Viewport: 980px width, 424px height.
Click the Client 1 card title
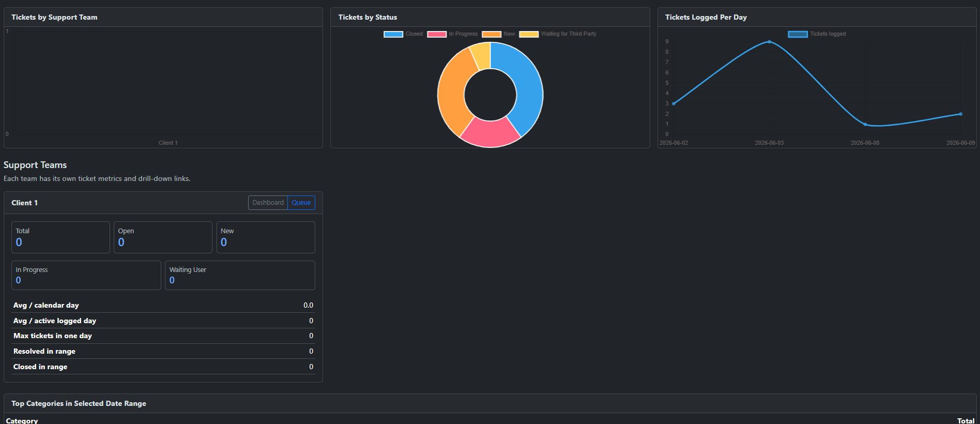tap(25, 203)
